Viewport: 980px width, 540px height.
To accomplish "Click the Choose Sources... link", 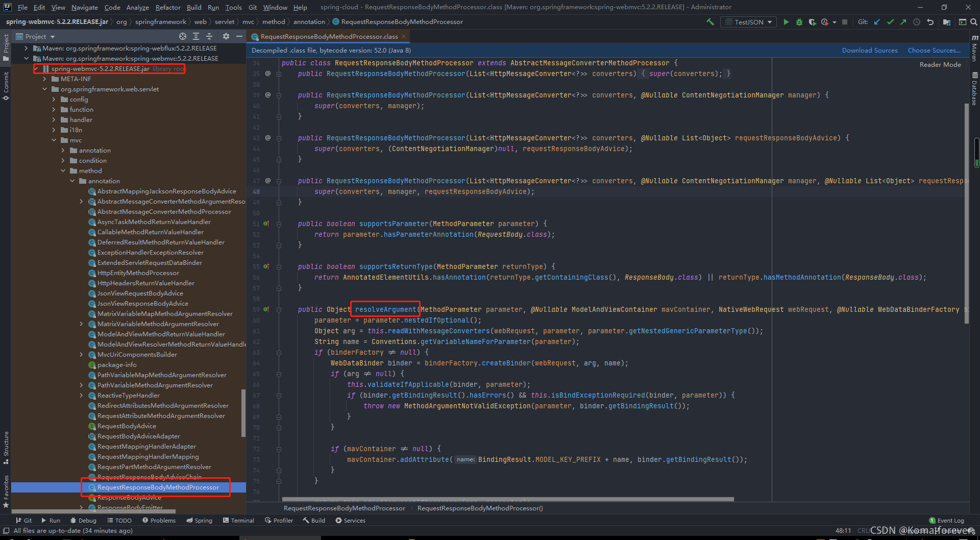I will (x=934, y=51).
